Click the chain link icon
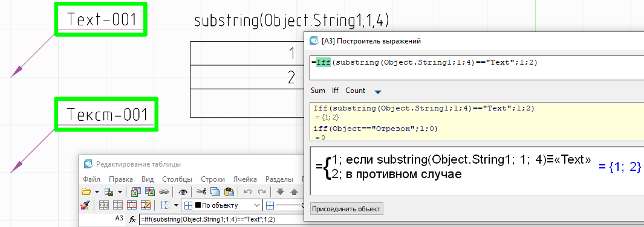 (164, 192)
